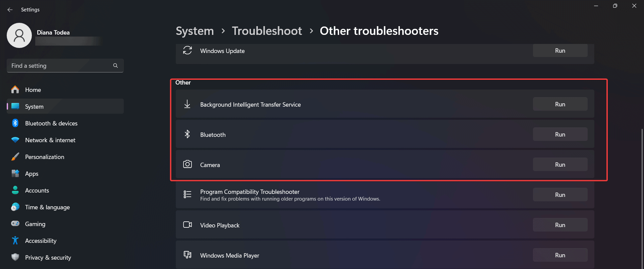Run Background Intelligent Transfer Service troubleshooter
The height and width of the screenshot is (269, 644).
(560, 104)
